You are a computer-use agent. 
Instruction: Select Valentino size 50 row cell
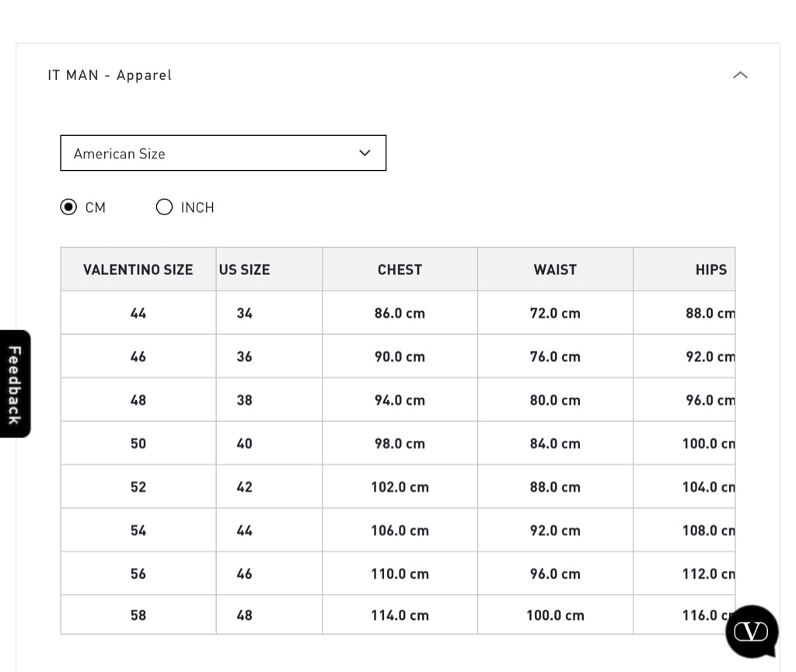coord(138,444)
